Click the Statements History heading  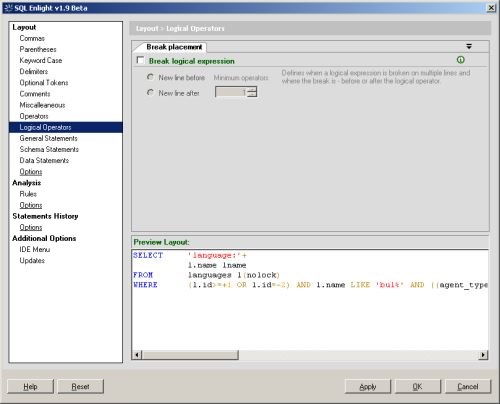coord(45,216)
